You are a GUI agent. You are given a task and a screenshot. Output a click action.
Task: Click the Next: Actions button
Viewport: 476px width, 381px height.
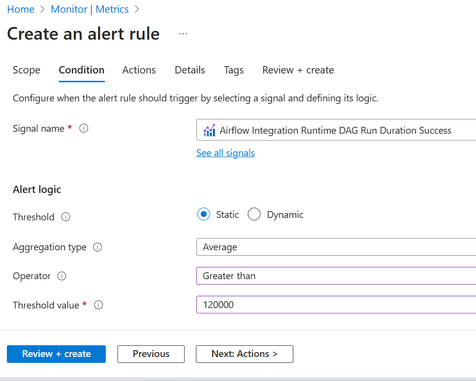pos(244,354)
